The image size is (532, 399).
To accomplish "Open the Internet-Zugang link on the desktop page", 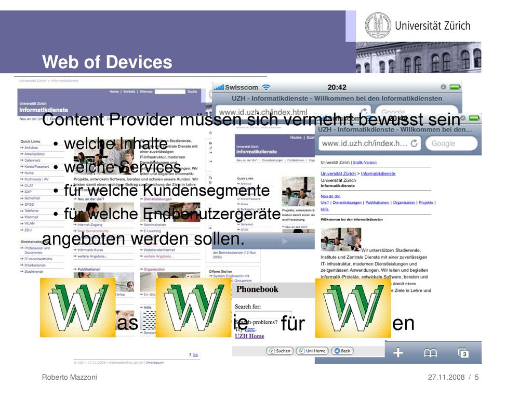I will coord(90,224).
